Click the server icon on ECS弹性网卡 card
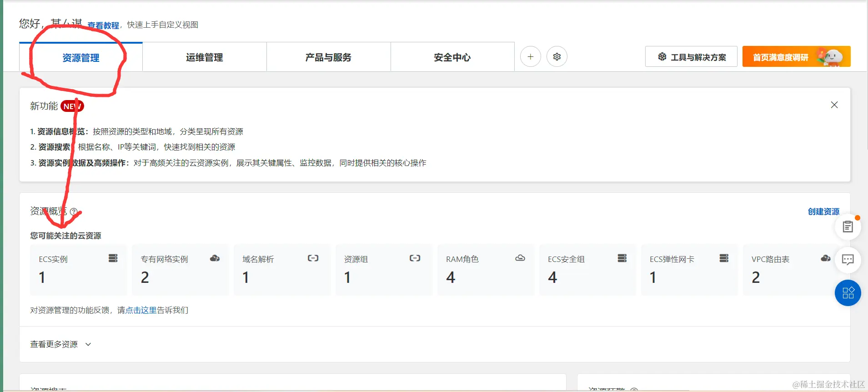The height and width of the screenshot is (392, 868). pos(724,258)
